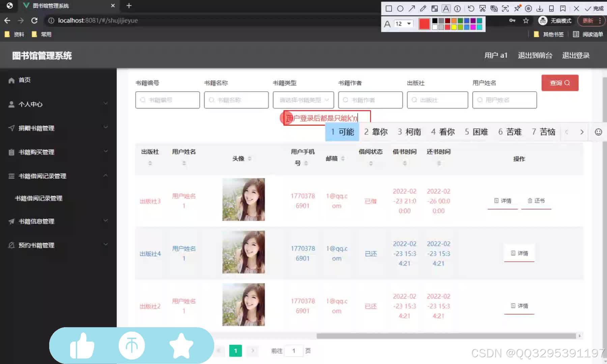This screenshot has height=364, width=607.
Task: Click the red 查询 search button
Action: [560, 83]
